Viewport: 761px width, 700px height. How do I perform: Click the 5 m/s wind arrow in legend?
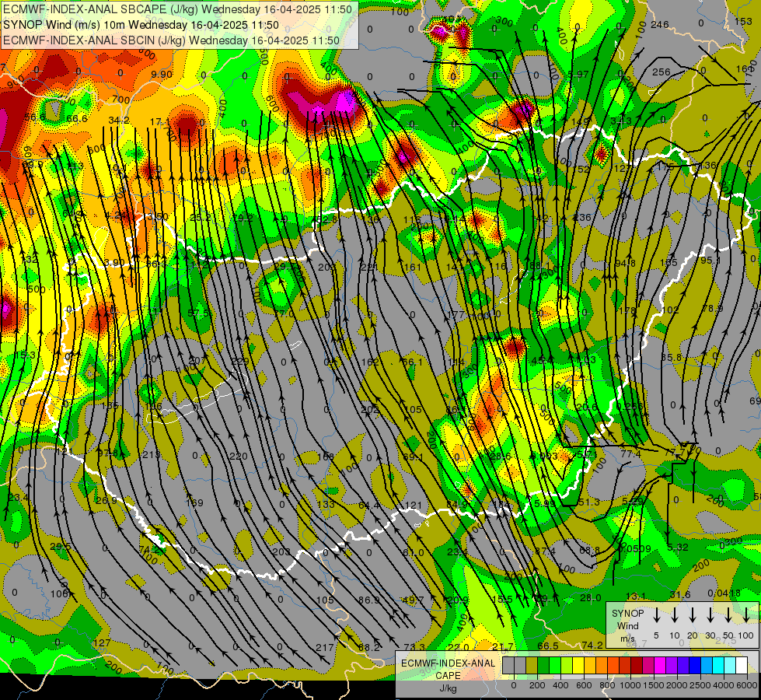tap(656, 615)
